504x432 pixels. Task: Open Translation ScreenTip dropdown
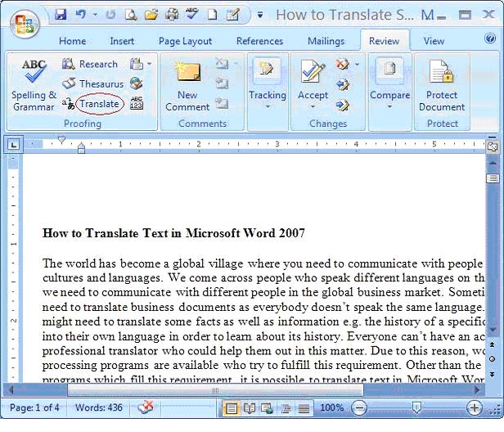(141, 64)
